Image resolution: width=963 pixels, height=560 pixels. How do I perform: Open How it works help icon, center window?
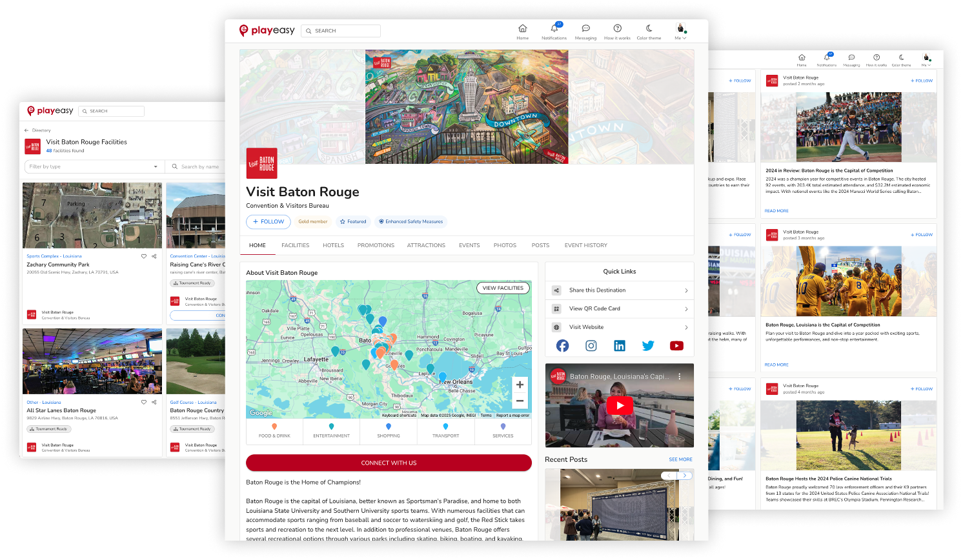617,32
